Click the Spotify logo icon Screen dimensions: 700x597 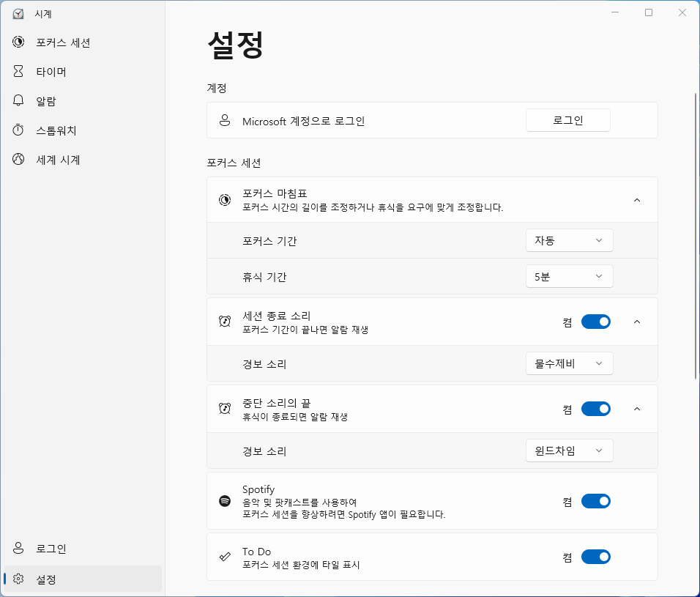click(x=225, y=501)
